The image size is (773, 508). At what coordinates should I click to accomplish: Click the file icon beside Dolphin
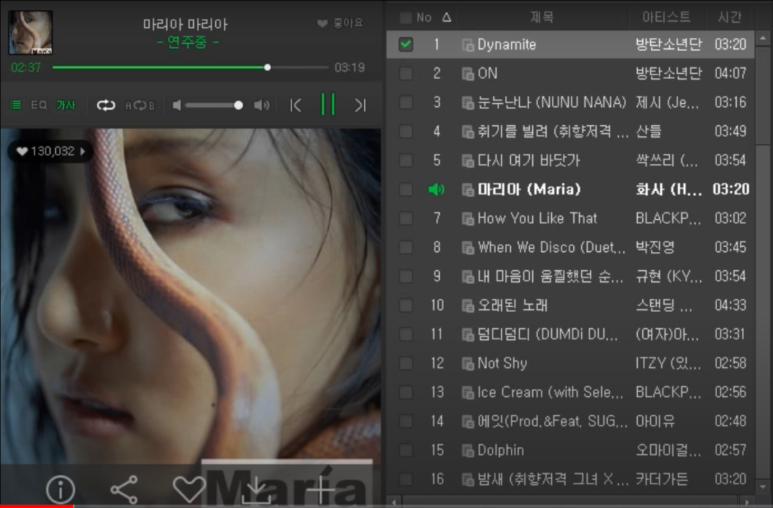[x=468, y=451]
